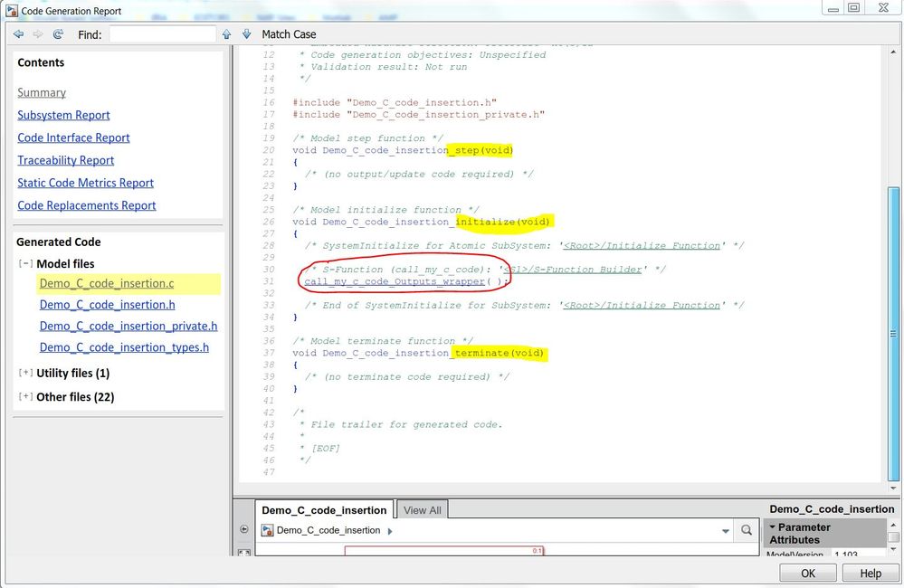Follow call_my_c_code_Outputs_wrapper code link

(395, 281)
